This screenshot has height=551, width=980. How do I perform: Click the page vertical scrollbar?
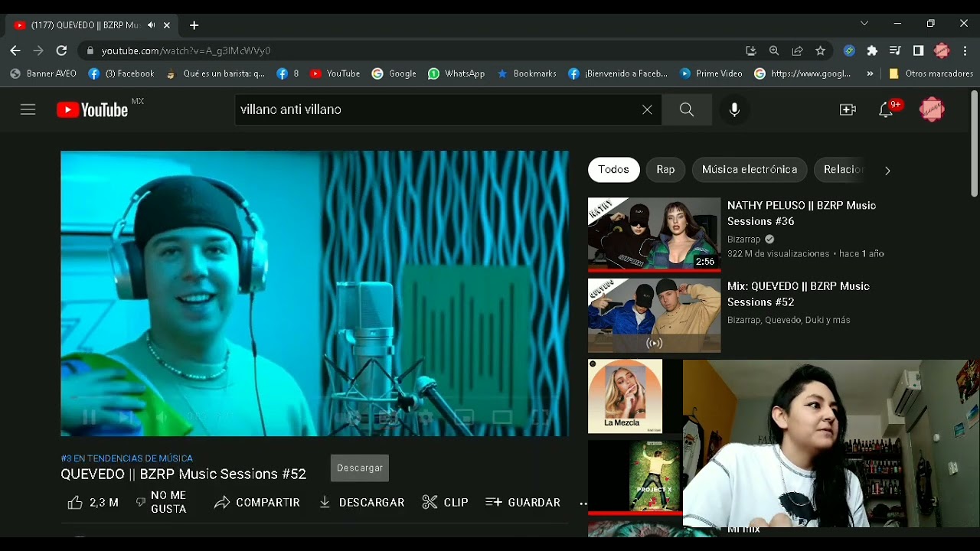[x=974, y=144]
